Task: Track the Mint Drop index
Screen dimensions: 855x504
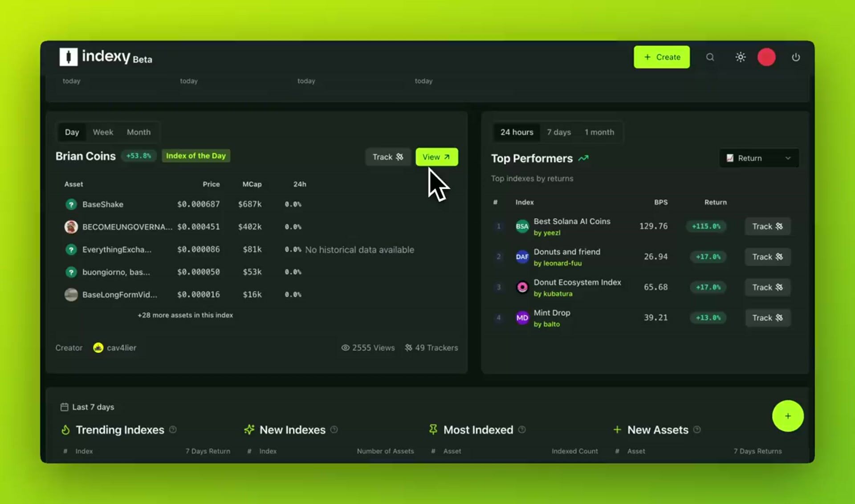Action: [x=767, y=318]
